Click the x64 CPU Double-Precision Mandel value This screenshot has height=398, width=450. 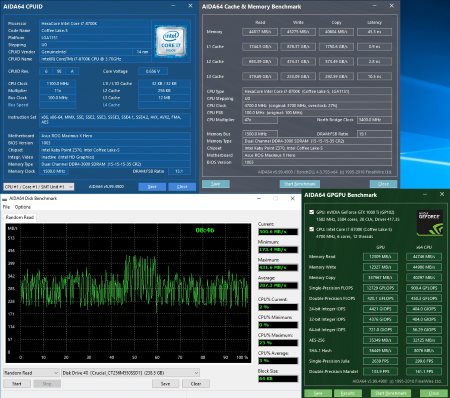pyautogui.click(x=424, y=371)
